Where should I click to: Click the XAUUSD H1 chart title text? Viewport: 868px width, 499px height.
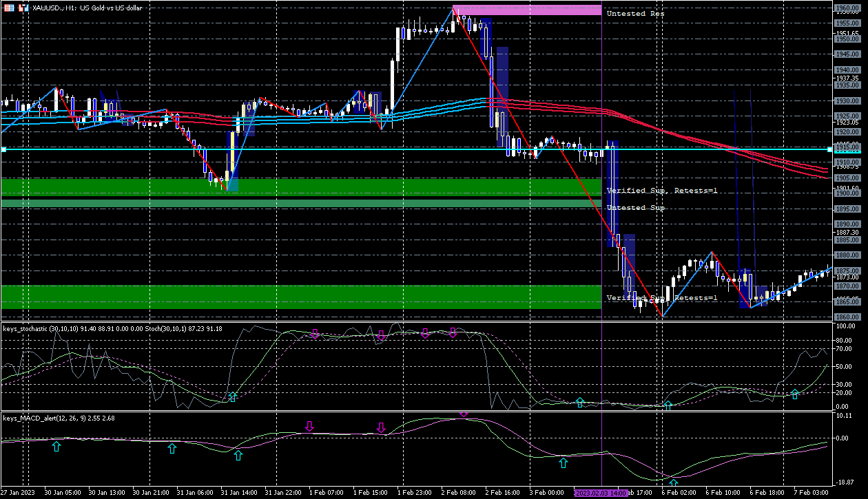click(x=87, y=7)
